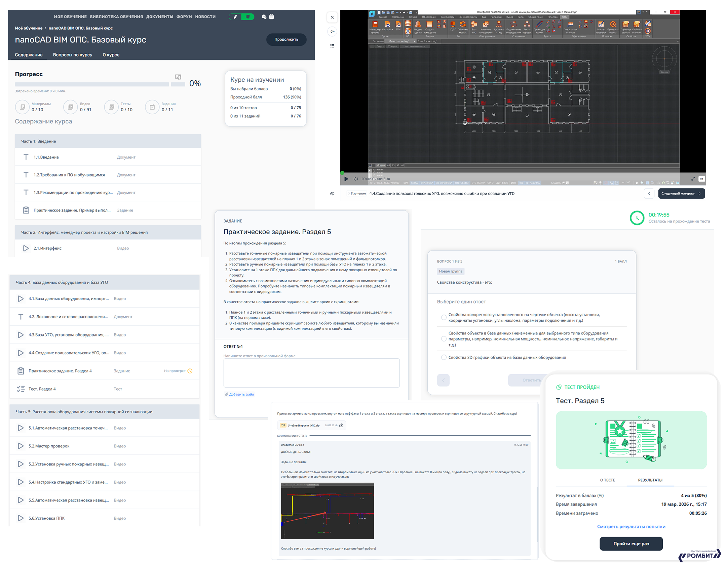Open the База УГО tool
This screenshot has height=566, width=728.
tap(474, 27)
